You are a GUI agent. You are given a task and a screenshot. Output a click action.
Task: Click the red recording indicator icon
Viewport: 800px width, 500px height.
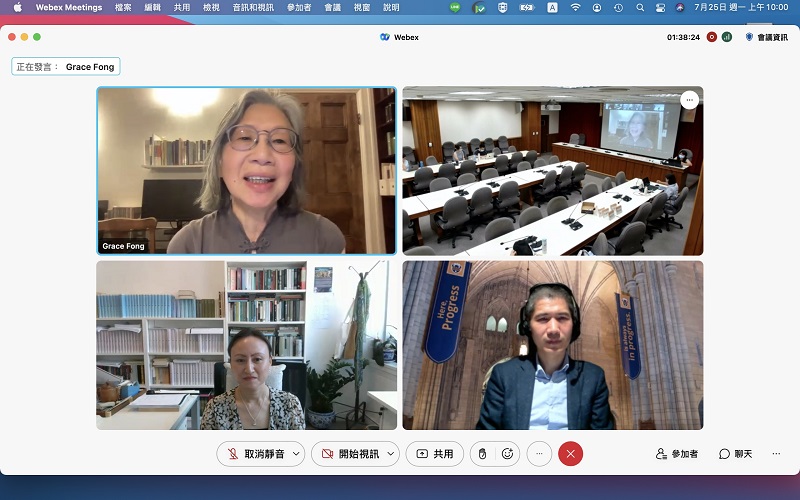coord(712,37)
